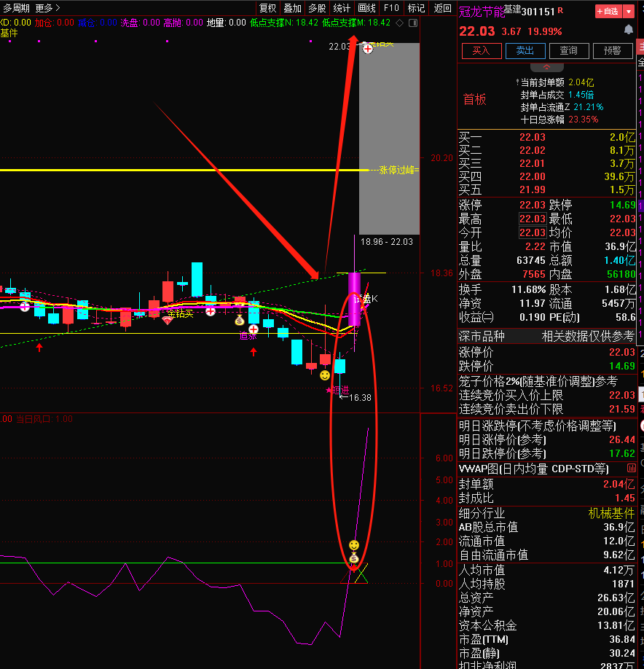Add stock with the +自选 button
644x669 pixels.
tap(608, 12)
